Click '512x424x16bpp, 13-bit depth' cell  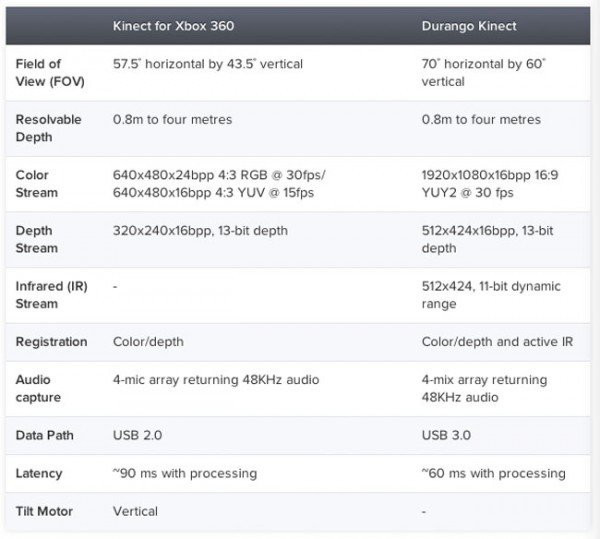pyautogui.click(x=488, y=239)
